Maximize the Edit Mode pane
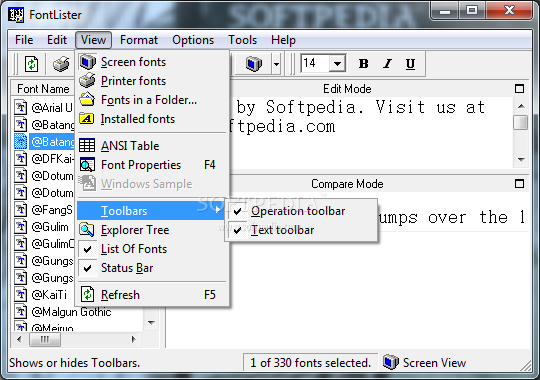The width and height of the screenshot is (540, 380). pyautogui.click(x=519, y=89)
